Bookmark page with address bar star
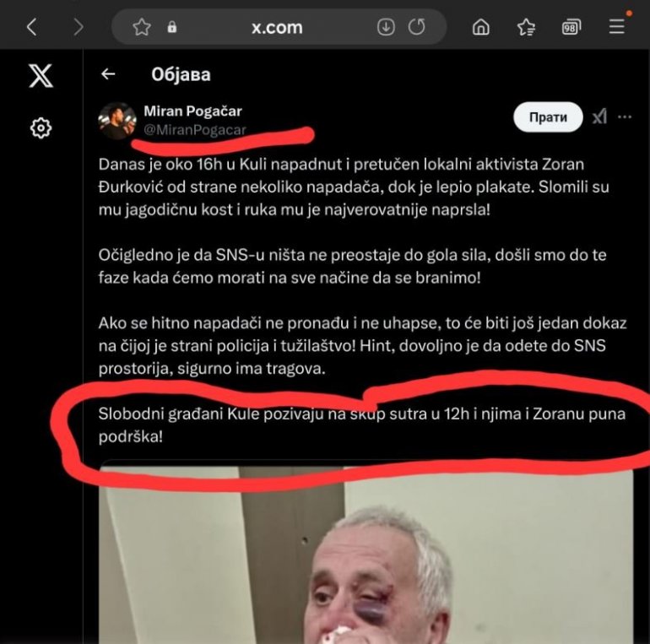The image size is (650, 644). [142, 27]
